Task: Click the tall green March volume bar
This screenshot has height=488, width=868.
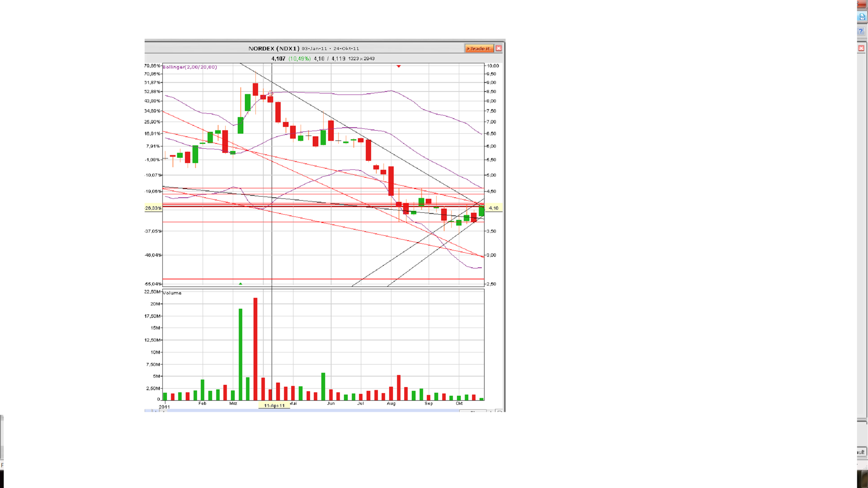Action: 240,354
